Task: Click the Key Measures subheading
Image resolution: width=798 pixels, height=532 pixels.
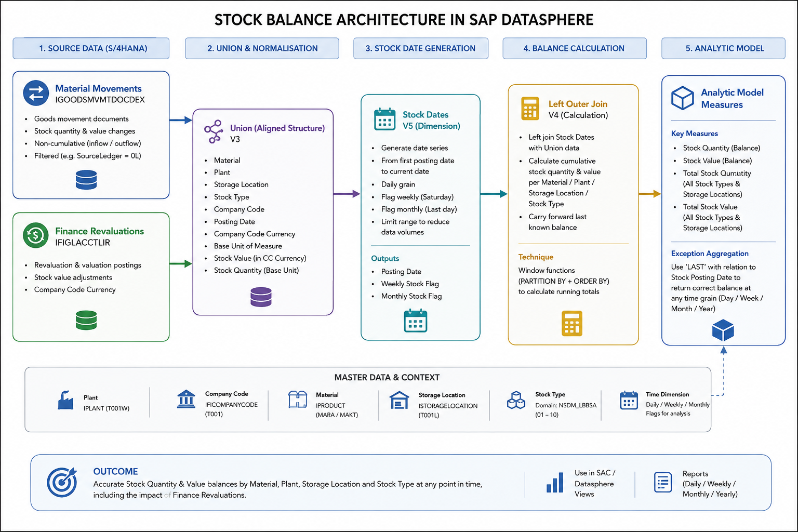Action: click(x=694, y=134)
